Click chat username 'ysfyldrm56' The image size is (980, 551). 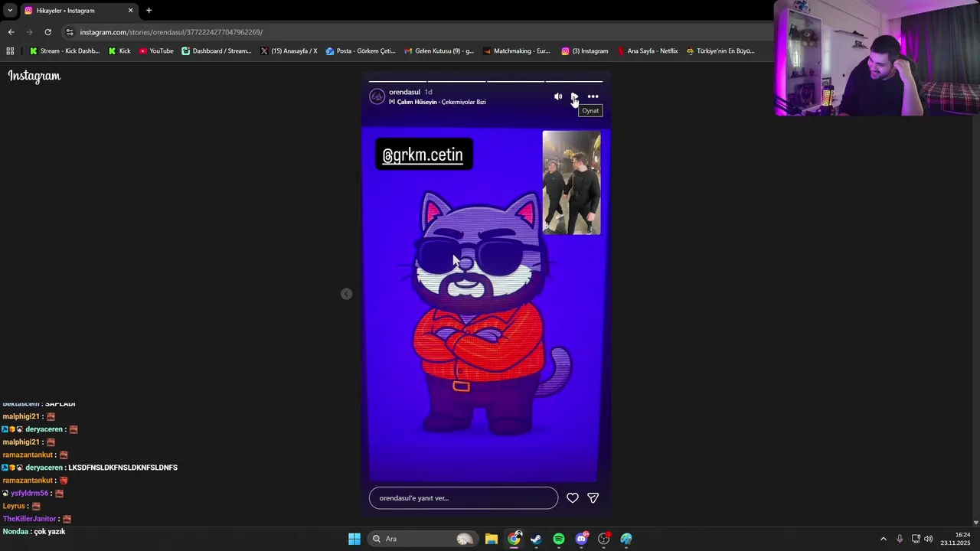[x=29, y=494]
